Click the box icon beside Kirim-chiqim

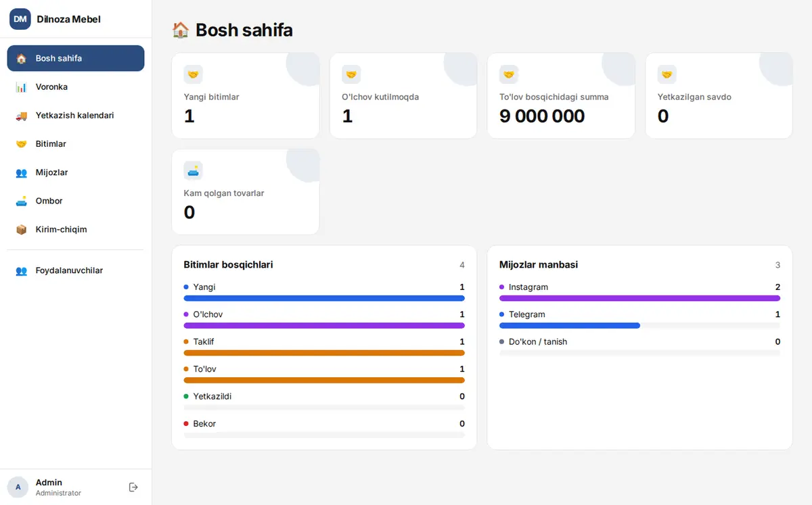(22, 229)
